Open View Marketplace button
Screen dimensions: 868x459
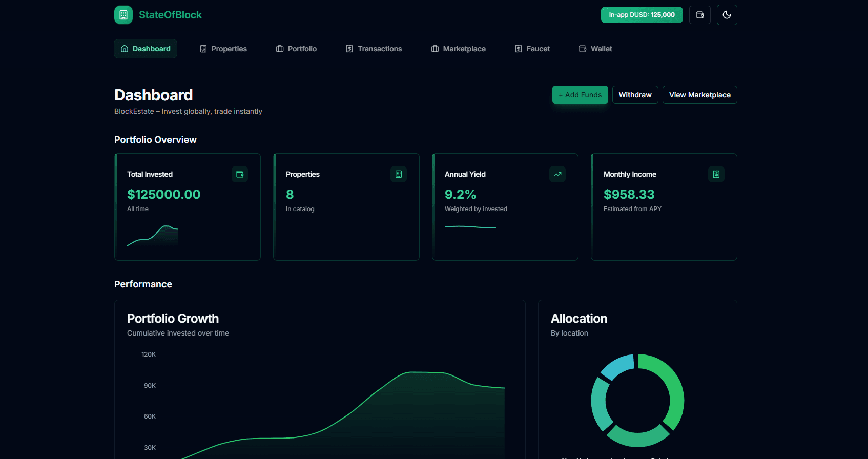(699, 95)
